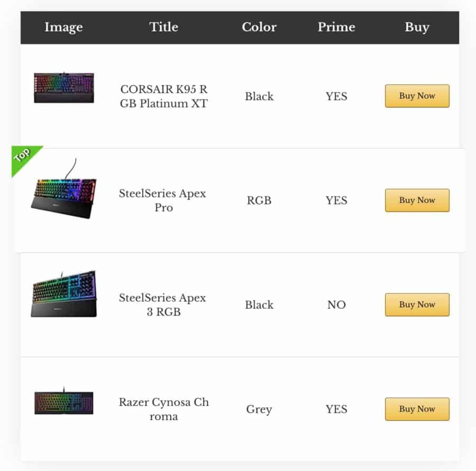Select the SteelSeries Apex 3 RGB image
Screen dimensions: 476x471
(x=64, y=294)
